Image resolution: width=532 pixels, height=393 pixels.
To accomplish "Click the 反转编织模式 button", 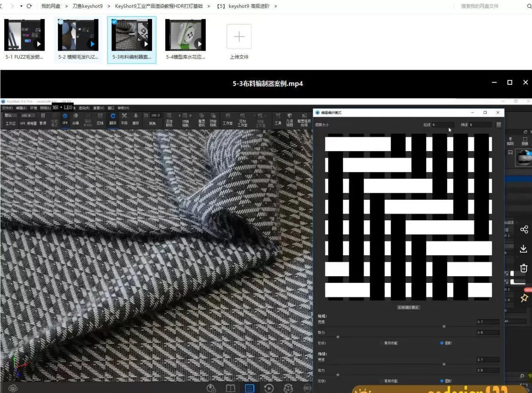I will (408, 307).
